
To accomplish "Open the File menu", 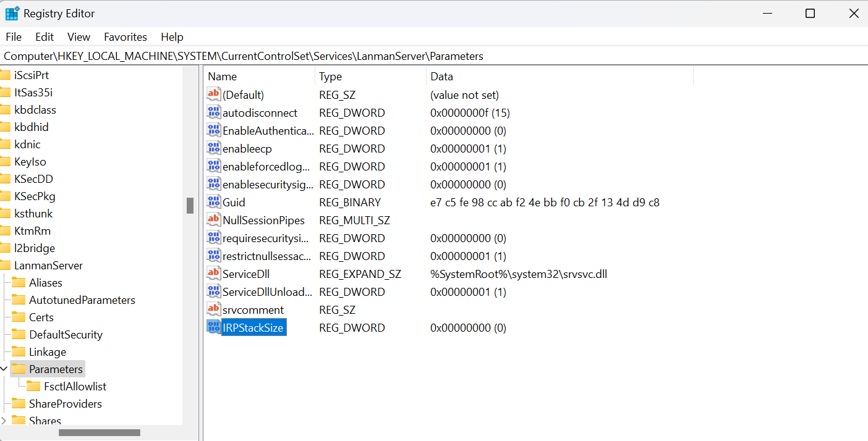I will [14, 37].
